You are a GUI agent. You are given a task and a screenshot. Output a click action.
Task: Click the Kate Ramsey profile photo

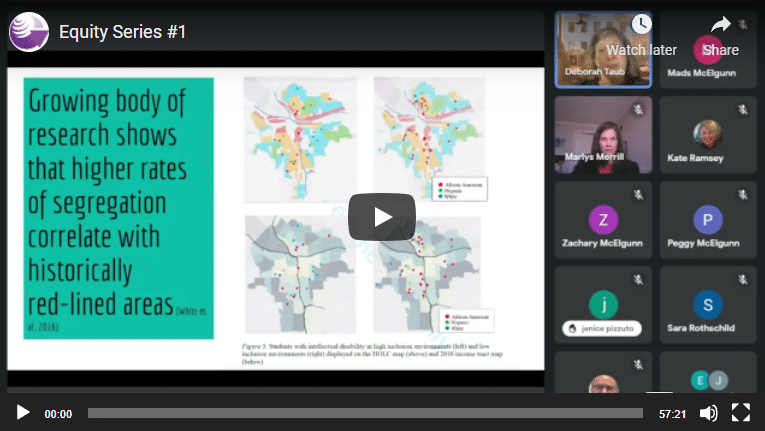point(707,134)
